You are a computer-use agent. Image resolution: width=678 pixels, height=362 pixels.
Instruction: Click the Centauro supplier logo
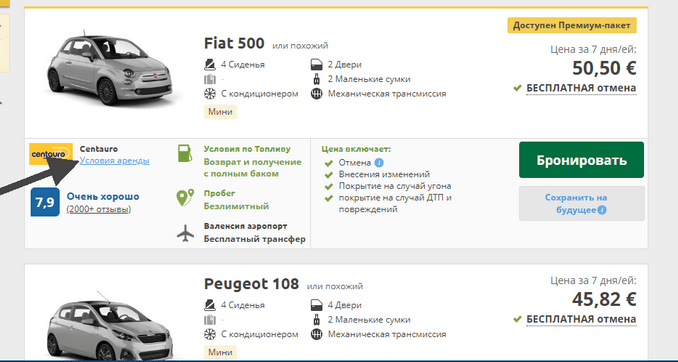tap(51, 154)
